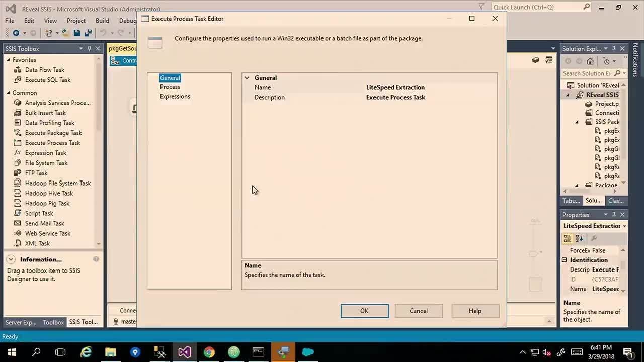Collapse REveal SSIS project node
Screen dimensions: 644x362
(x=568, y=95)
